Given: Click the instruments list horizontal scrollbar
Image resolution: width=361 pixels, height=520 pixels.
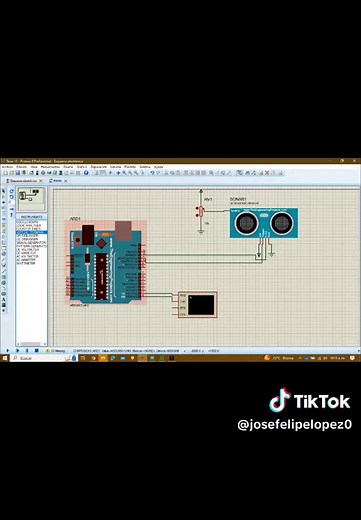Looking at the screenshot, I should (x=31, y=344).
